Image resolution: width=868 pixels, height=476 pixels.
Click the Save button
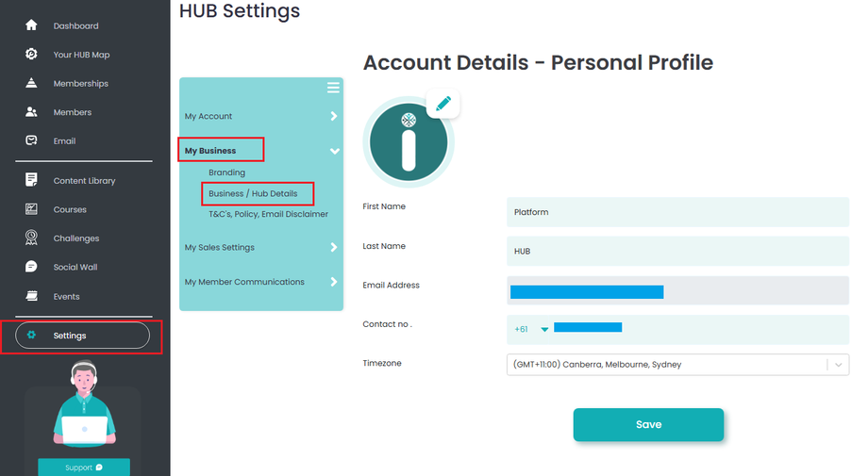[648, 424]
